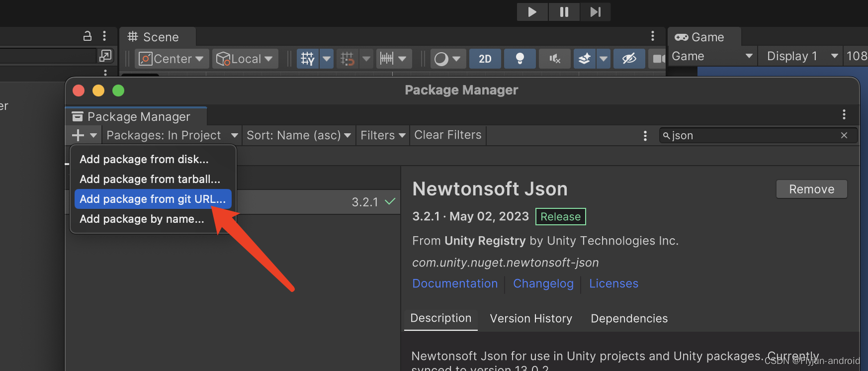Toggle the lock icon on the left panel
Screen dimensions: 868x371
point(87,36)
